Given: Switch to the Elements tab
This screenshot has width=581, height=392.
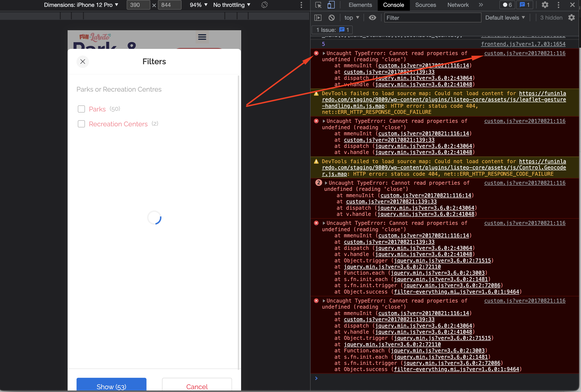Looking at the screenshot, I should [360, 5].
